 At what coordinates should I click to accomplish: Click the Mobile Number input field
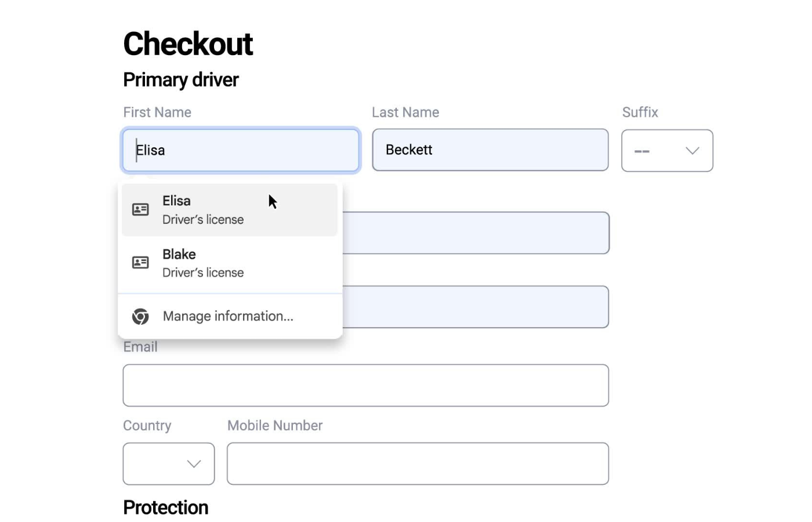coord(418,463)
